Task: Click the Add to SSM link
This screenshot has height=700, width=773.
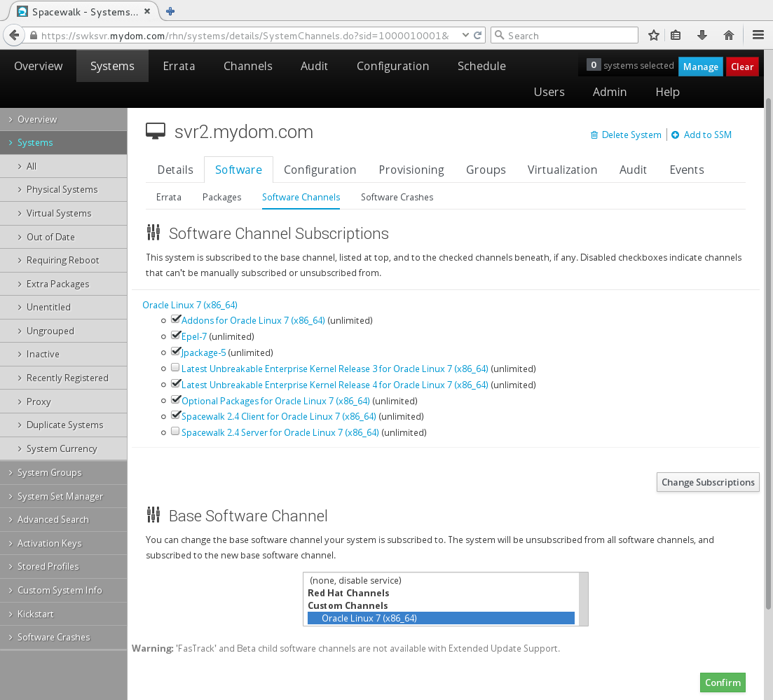Action: click(x=707, y=135)
